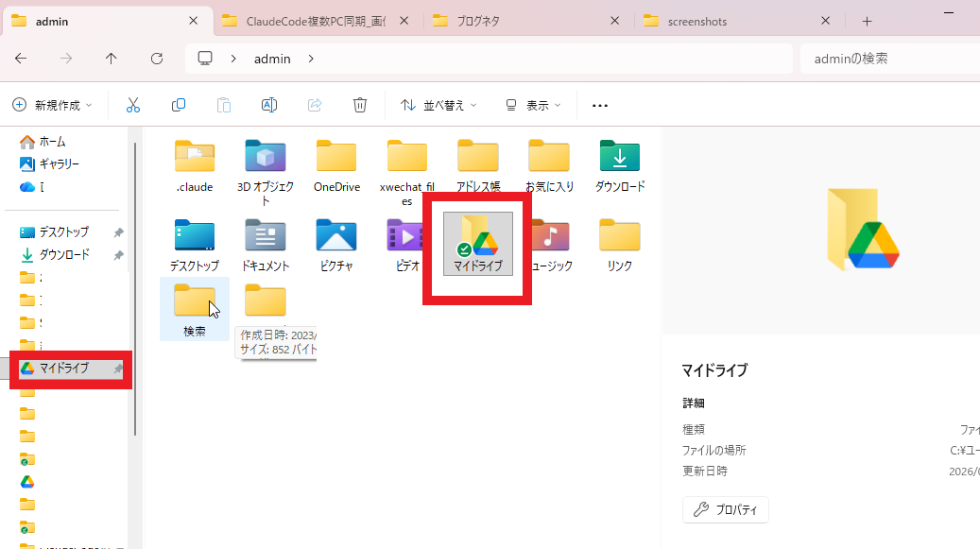The height and width of the screenshot is (549, 980).
Task: Click the Copy icon in the toolbar
Action: click(x=179, y=105)
